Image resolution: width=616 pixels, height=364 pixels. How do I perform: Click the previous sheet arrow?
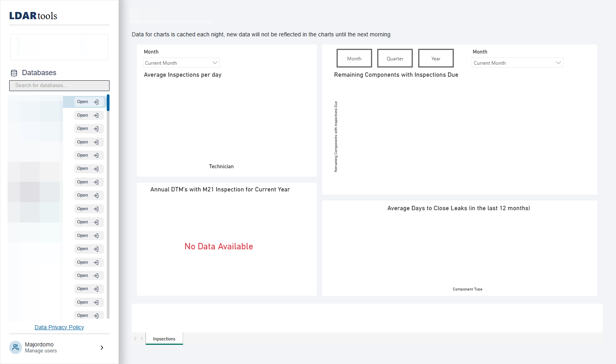click(135, 338)
